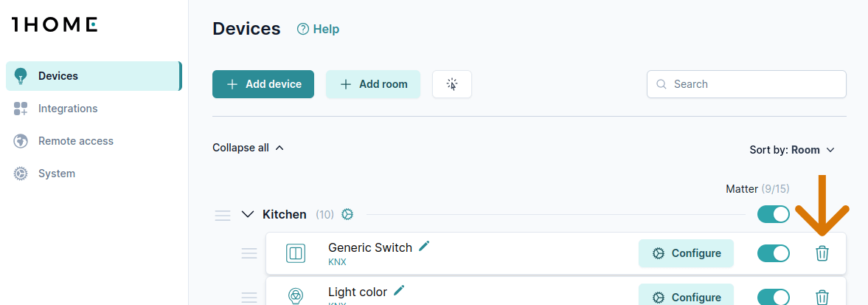Disable the Generic Switch Matter toggle
This screenshot has width=868, height=305.
773,253
